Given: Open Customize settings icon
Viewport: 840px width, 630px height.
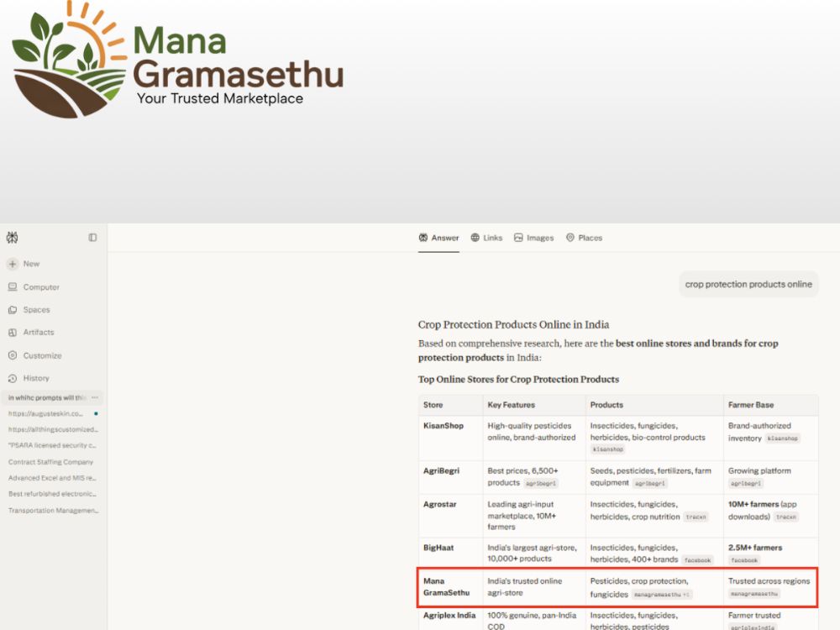Looking at the screenshot, I should tap(13, 355).
